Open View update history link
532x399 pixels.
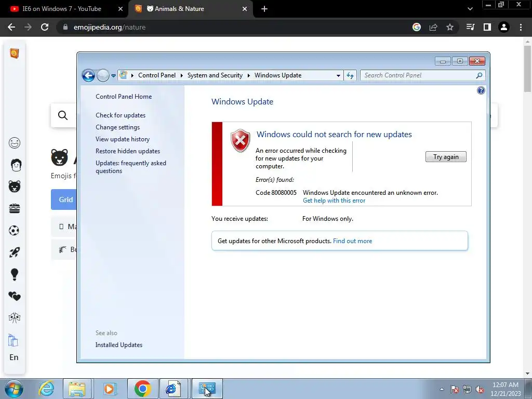[123, 139]
